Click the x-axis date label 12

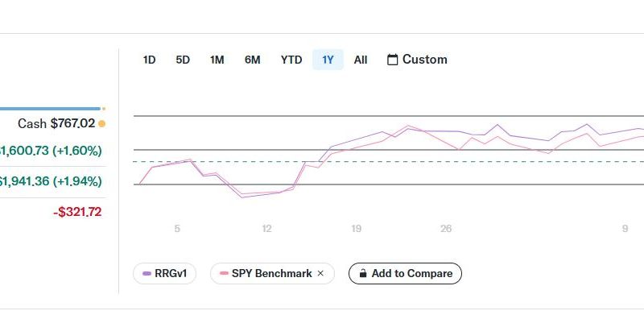pos(266,229)
